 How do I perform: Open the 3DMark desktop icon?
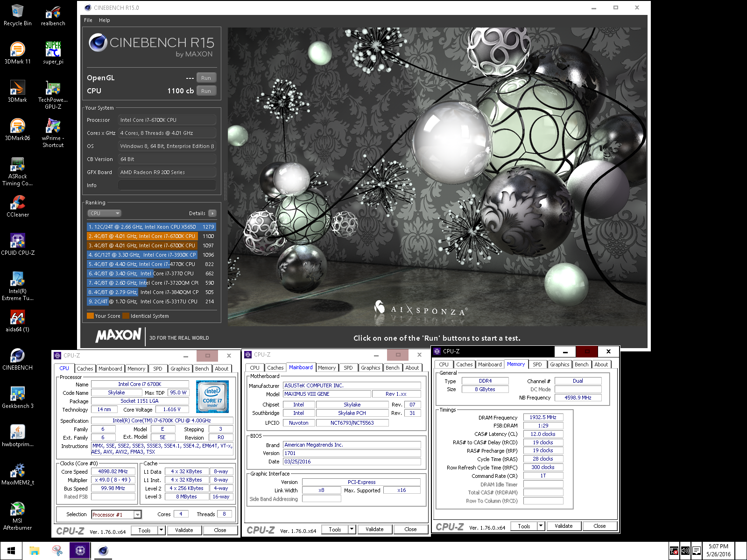18,91
